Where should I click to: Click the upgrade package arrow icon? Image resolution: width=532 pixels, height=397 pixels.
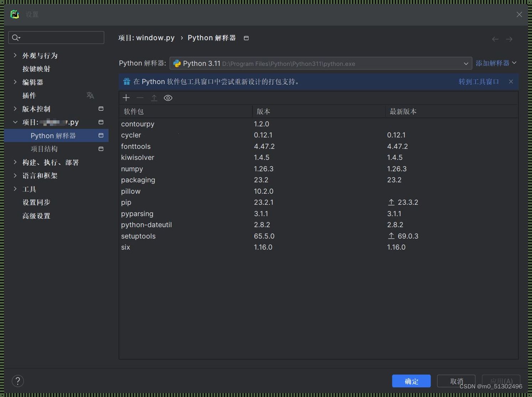pos(154,98)
